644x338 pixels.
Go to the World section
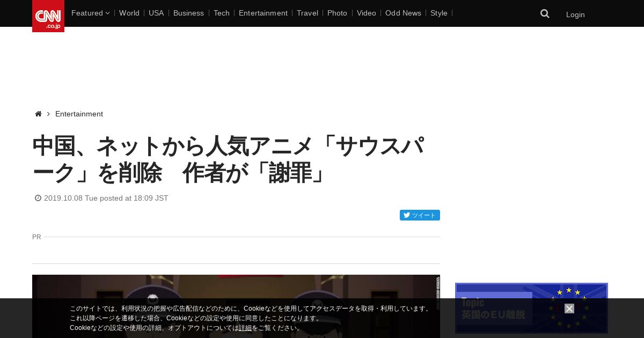coord(129,13)
